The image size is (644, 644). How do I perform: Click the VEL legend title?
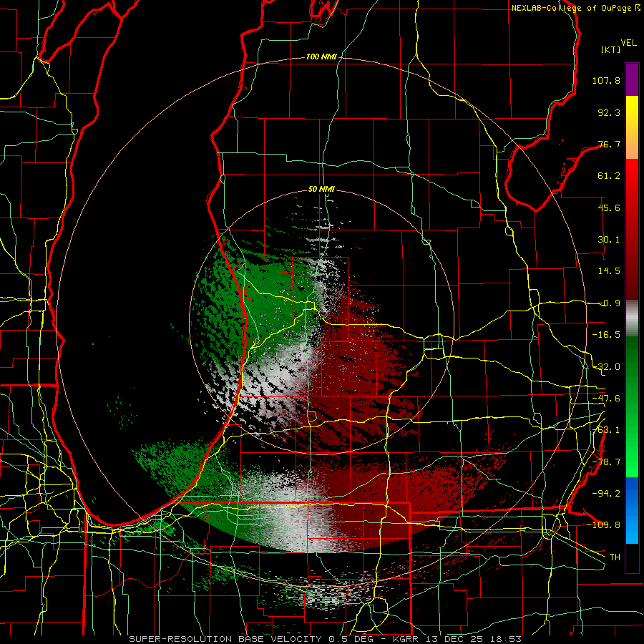(628, 42)
